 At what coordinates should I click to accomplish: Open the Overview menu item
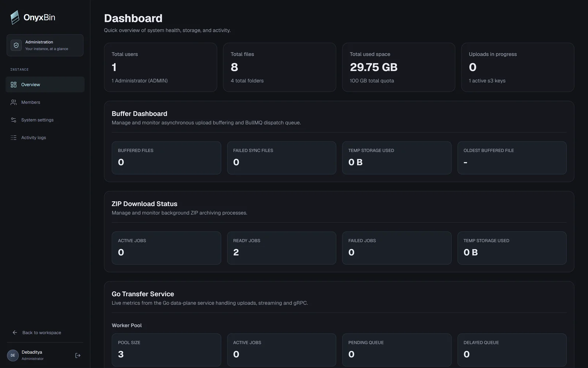[x=45, y=85]
